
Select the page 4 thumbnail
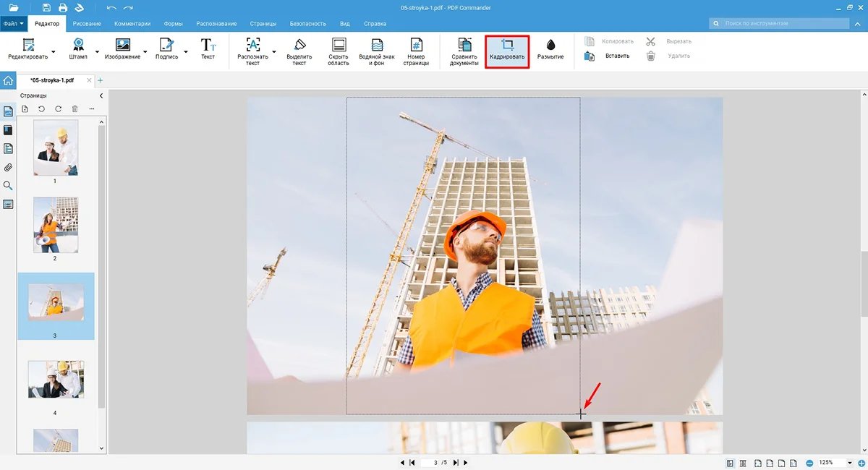(x=56, y=381)
